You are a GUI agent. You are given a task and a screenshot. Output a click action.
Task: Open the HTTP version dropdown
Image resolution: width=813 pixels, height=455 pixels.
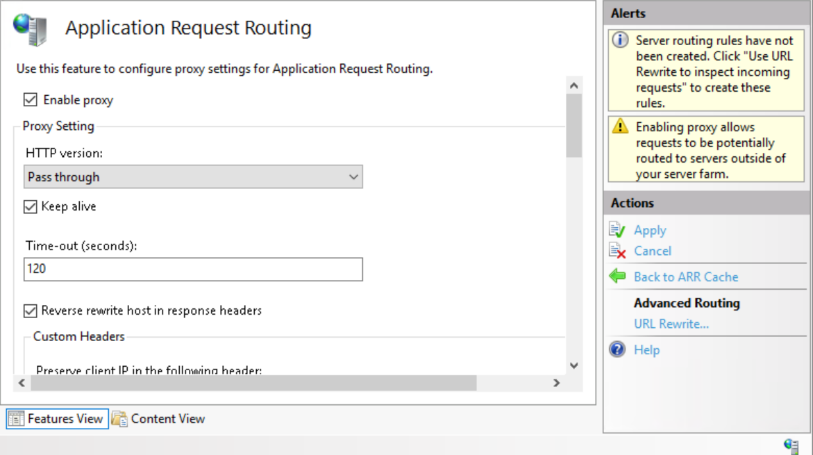tap(193, 177)
